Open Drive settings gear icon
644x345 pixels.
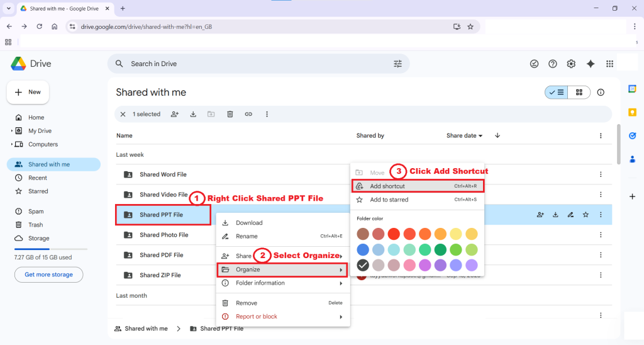coord(571,64)
